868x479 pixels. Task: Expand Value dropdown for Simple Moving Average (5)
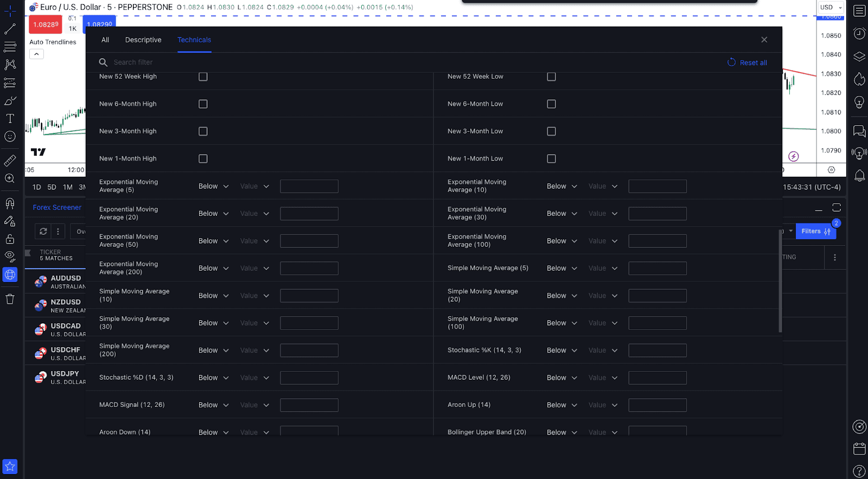click(603, 269)
